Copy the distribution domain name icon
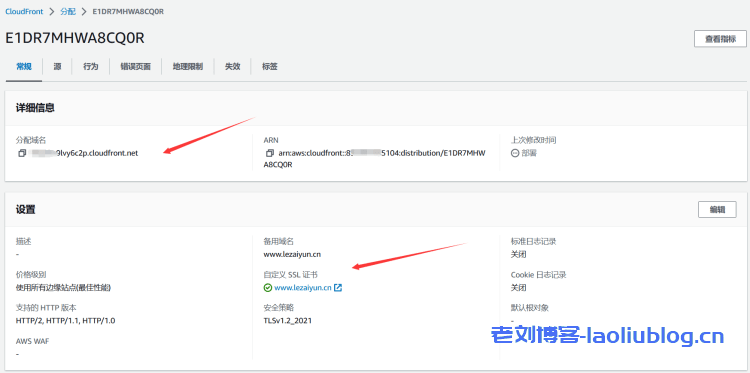Screen dimensions: 750x373 [22, 154]
